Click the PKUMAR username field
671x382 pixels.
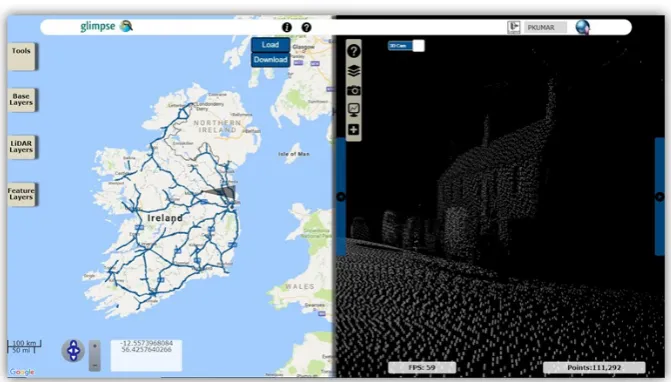(x=545, y=27)
